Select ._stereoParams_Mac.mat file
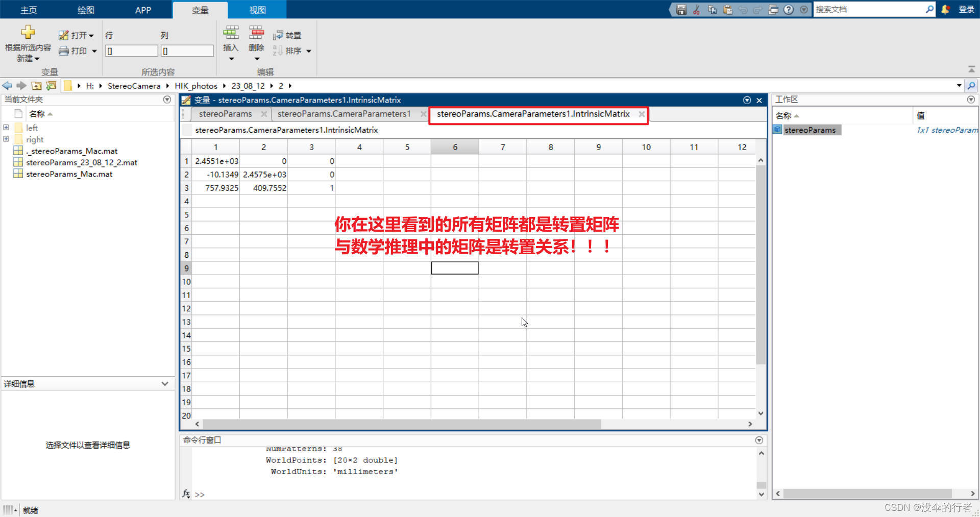 click(72, 151)
